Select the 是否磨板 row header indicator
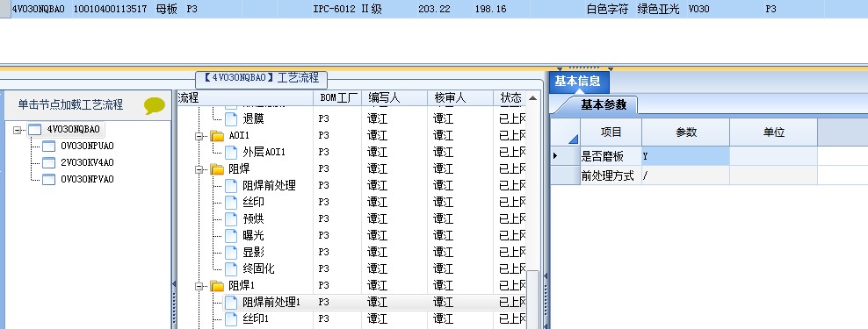 [565, 156]
